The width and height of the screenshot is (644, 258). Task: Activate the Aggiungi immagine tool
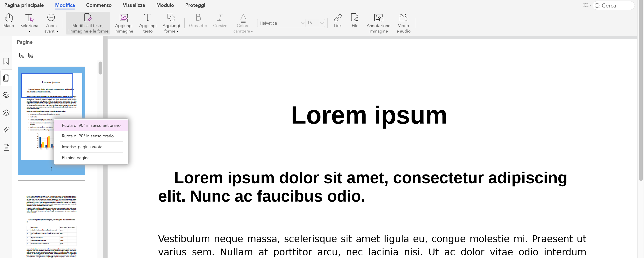tap(124, 22)
